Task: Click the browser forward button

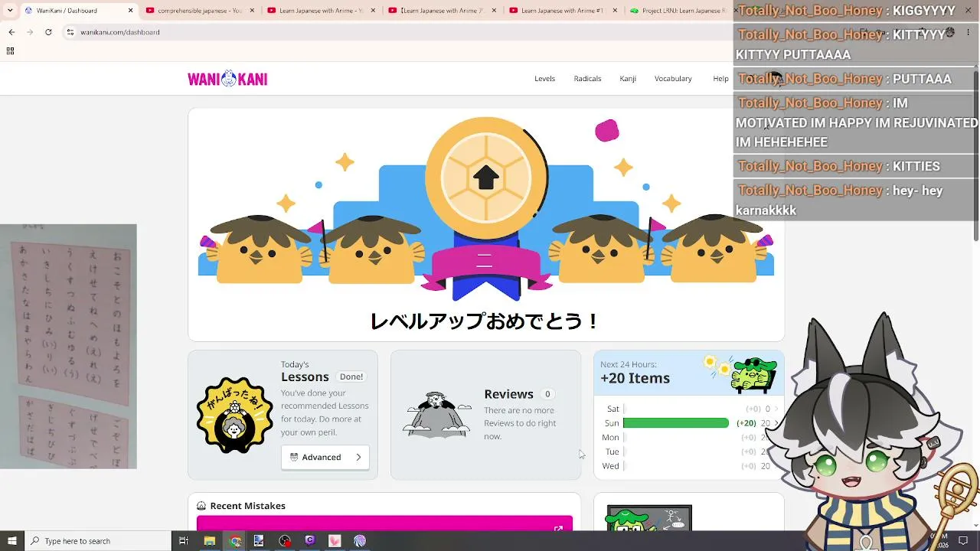Action: click(30, 32)
